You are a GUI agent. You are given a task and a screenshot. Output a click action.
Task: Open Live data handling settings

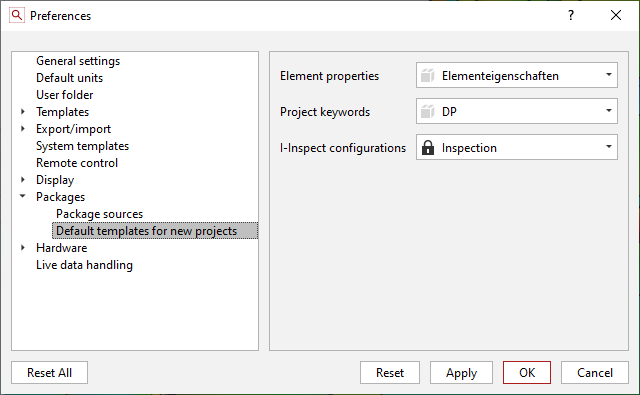[84, 265]
